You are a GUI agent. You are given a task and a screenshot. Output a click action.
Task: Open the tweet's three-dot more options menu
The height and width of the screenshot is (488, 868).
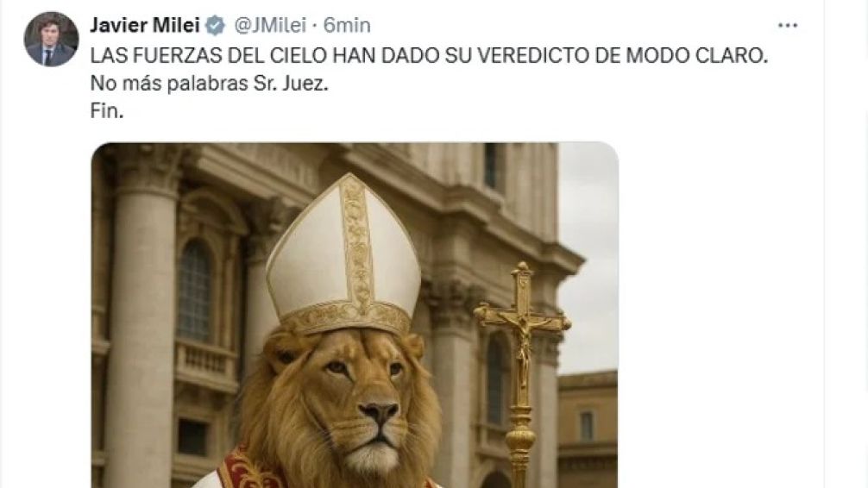tap(787, 26)
